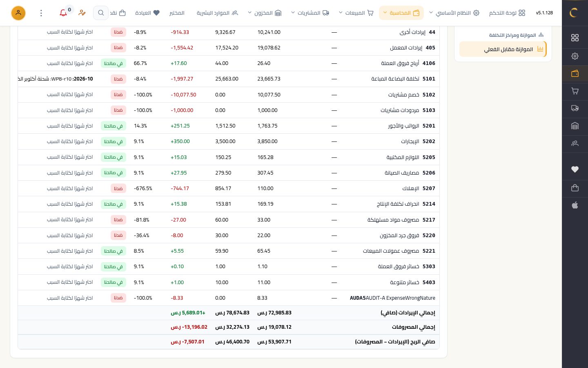Select المختبر in the top menu
The width and height of the screenshot is (588, 368).
click(x=177, y=13)
